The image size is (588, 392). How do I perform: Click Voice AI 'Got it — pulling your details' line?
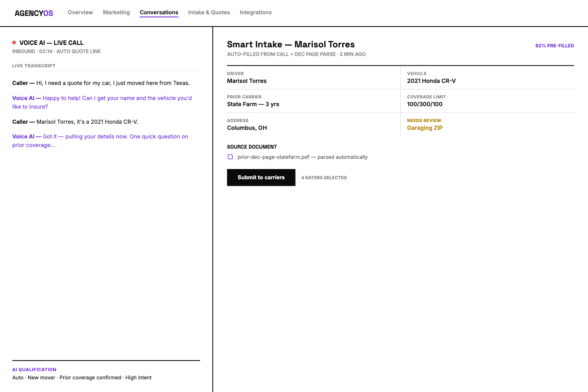click(x=100, y=141)
